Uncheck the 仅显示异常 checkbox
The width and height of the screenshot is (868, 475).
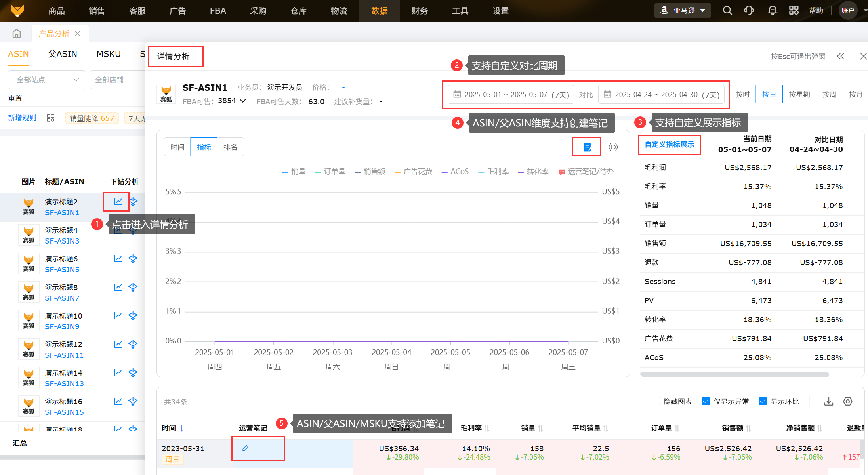(x=706, y=401)
